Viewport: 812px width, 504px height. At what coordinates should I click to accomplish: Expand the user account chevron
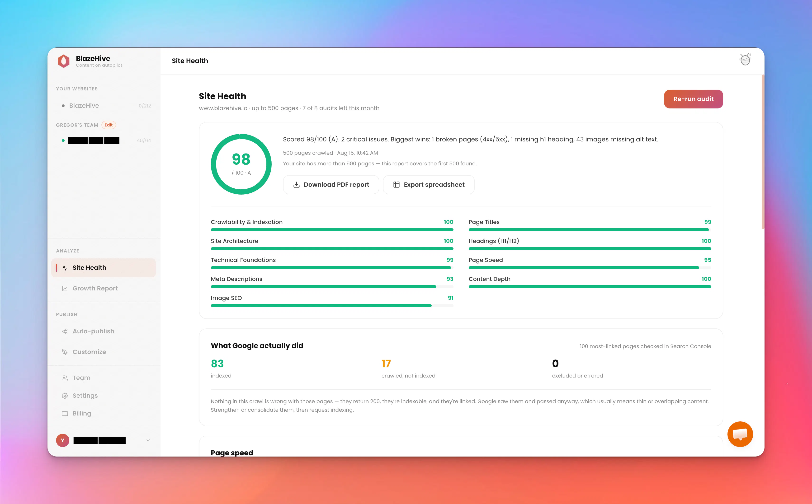tap(148, 440)
